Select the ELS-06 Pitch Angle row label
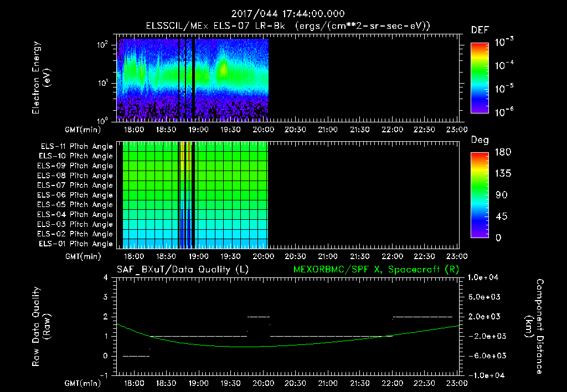This screenshot has height=392, width=567. [x=75, y=195]
